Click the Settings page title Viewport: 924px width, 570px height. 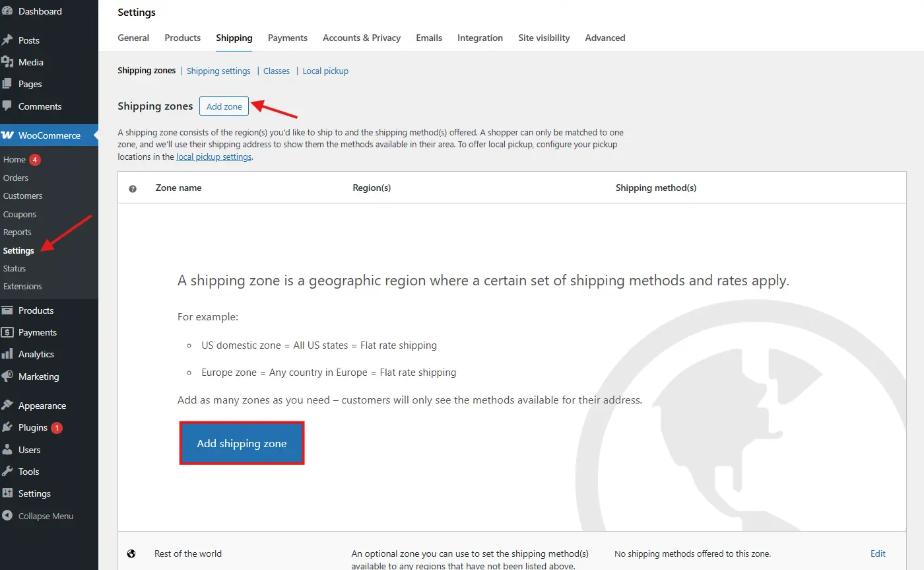[137, 13]
